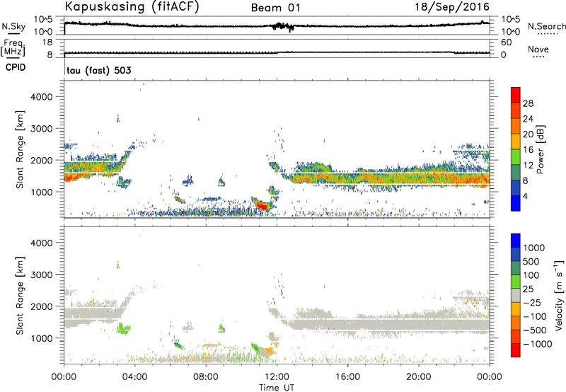Viewport: 566px width, 392px height.
Task: Click the '12:00' time tick label
Action: (277, 377)
